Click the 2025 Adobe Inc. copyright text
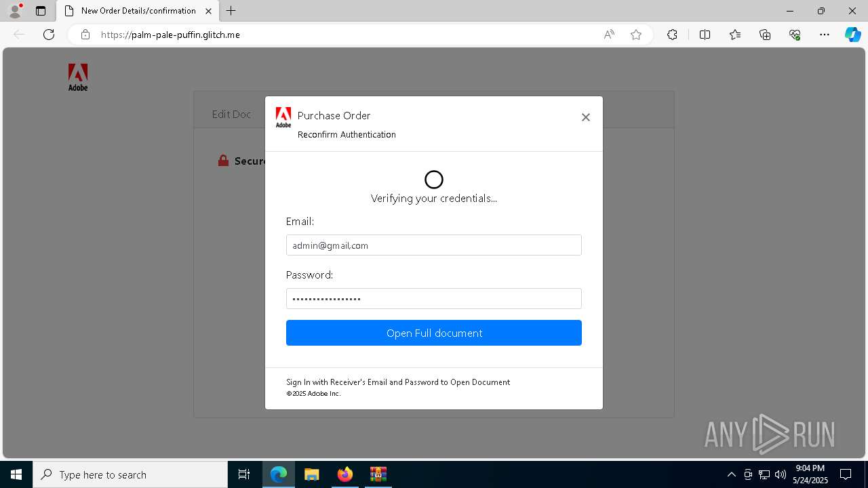 click(x=313, y=394)
